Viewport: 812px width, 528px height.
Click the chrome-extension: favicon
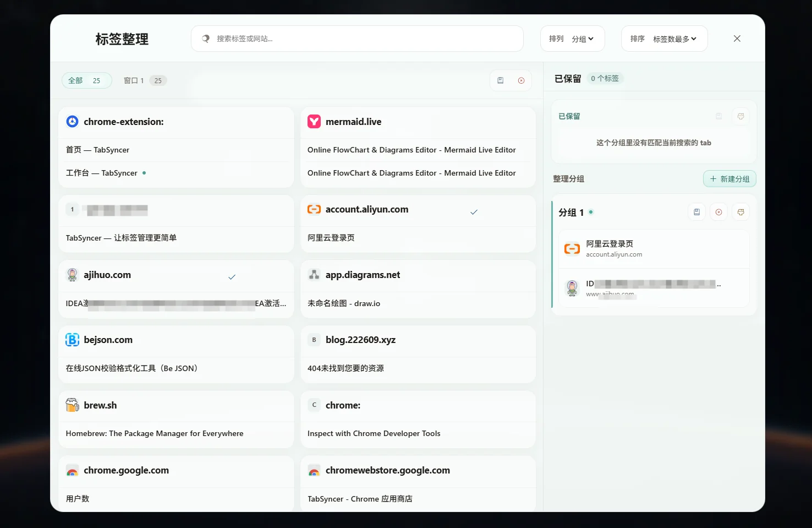(x=72, y=122)
